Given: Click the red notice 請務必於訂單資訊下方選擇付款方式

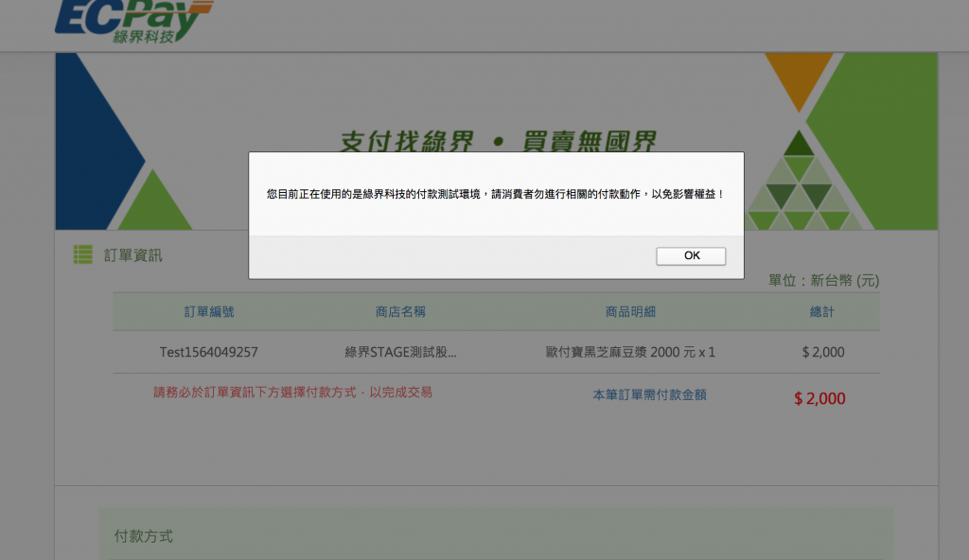Looking at the screenshot, I should (x=293, y=393).
